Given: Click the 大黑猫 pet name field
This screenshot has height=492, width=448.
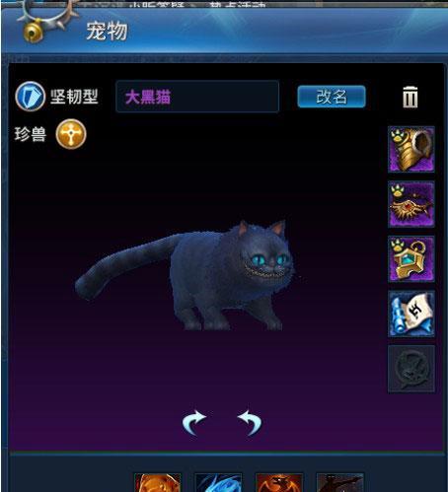Looking at the screenshot, I should point(197,97).
